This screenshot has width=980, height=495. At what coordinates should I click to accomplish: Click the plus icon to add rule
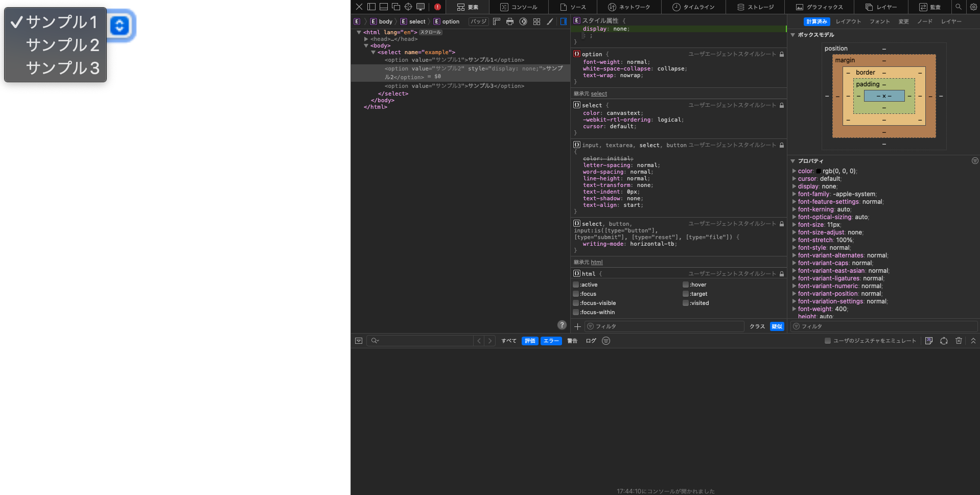point(577,326)
